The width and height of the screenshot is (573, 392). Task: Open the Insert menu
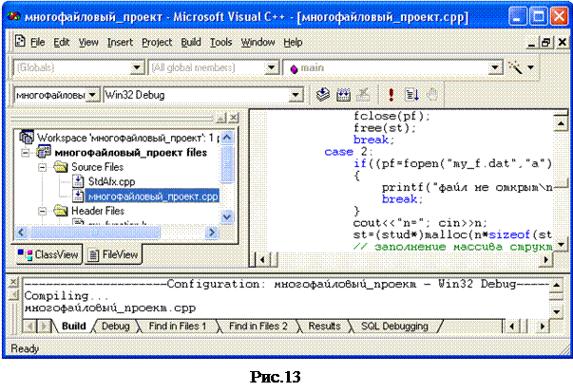click(120, 43)
